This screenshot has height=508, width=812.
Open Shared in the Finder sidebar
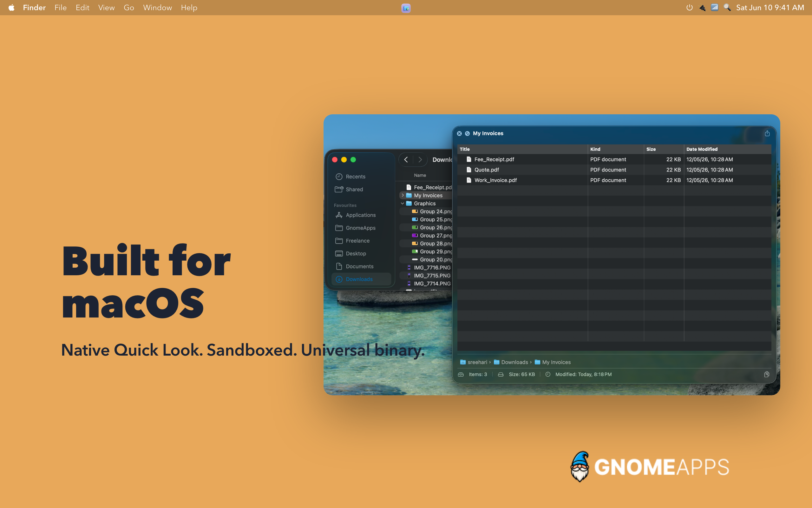[x=361, y=190]
